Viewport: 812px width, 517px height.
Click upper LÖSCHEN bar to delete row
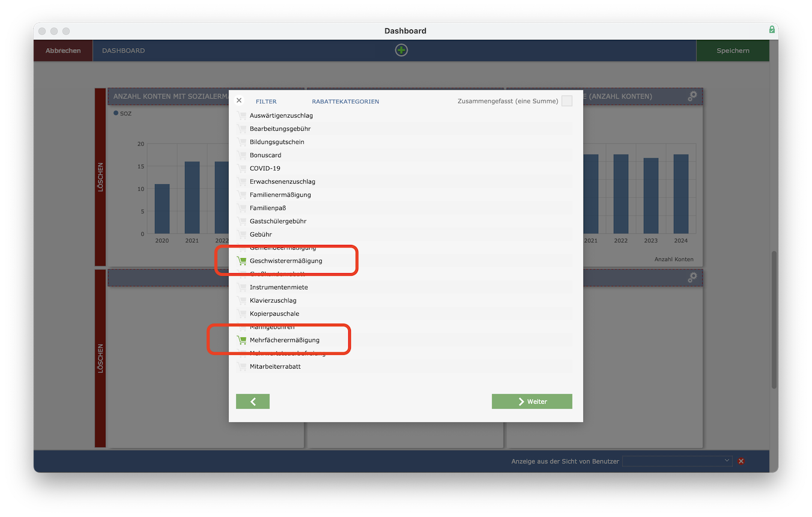(100, 177)
